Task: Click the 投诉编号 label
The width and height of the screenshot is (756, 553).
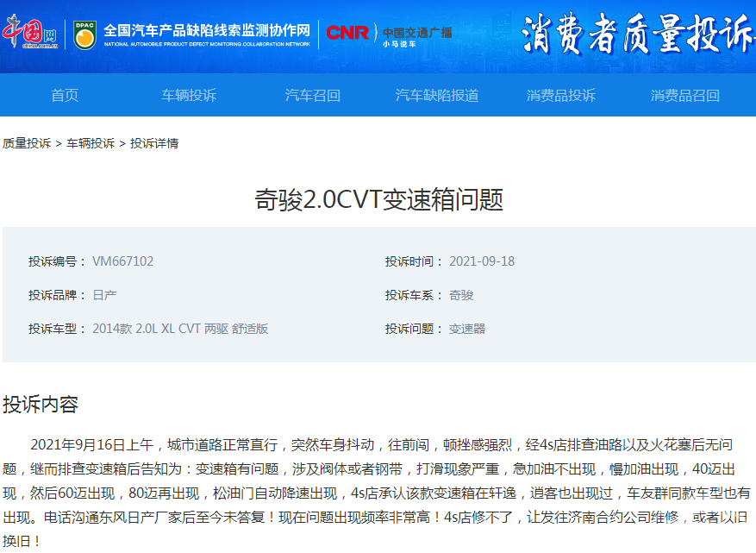Action: tap(56, 261)
